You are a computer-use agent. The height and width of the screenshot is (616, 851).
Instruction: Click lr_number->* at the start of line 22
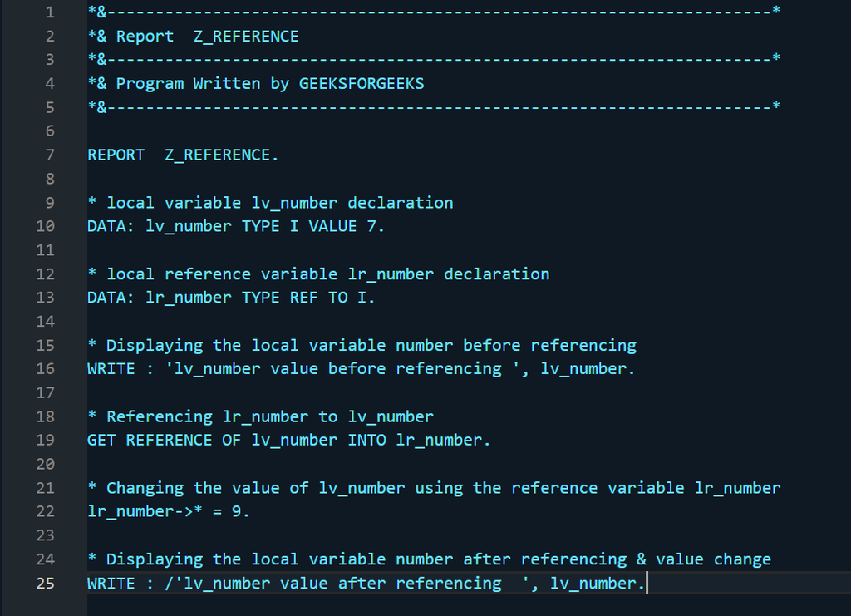(140, 512)
